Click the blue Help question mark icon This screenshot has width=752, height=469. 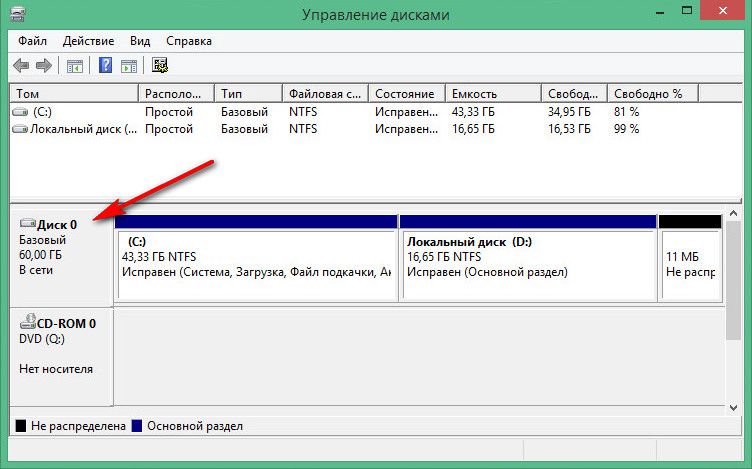coord(105,66)
